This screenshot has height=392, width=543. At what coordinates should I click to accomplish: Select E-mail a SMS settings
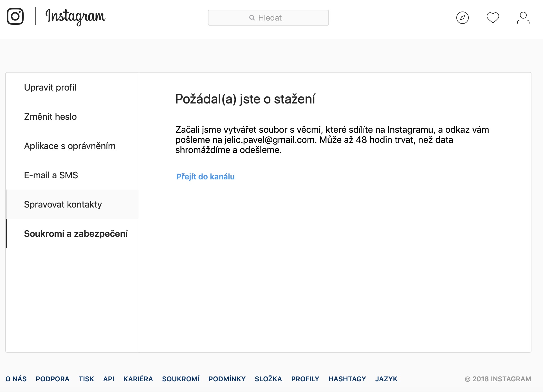pyautogui.click(x=51, y=175)
